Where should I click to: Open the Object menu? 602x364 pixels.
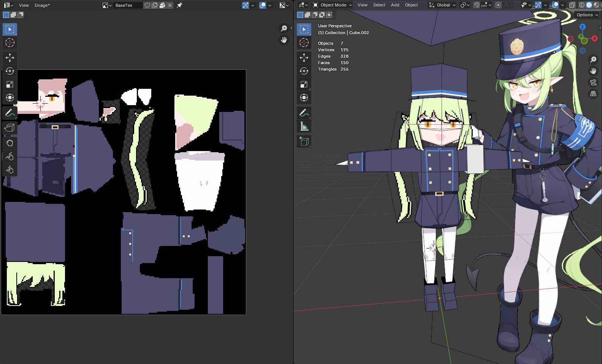coord(412,5)
